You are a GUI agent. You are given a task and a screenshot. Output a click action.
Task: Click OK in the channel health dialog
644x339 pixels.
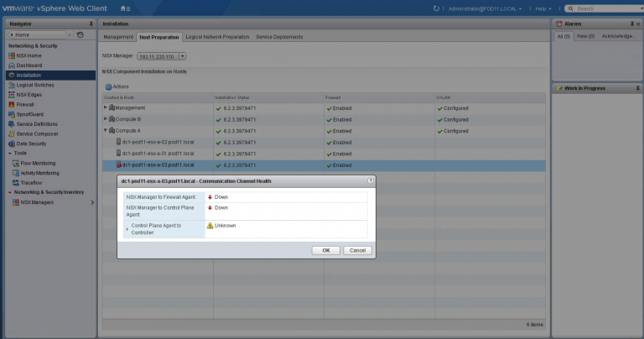[x=325, y=250]
